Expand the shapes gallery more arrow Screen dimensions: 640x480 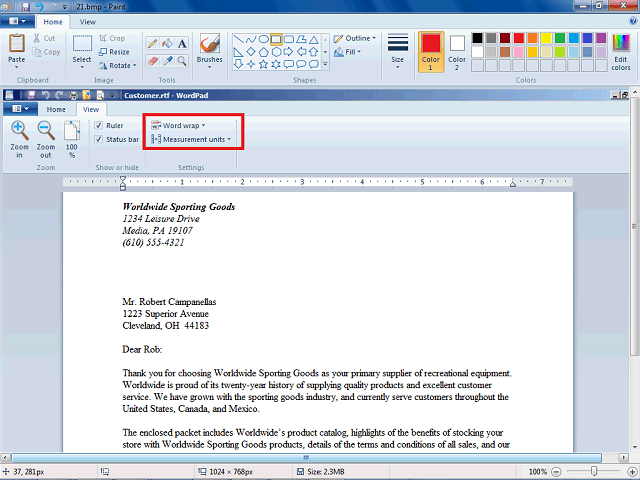point(325,64)
